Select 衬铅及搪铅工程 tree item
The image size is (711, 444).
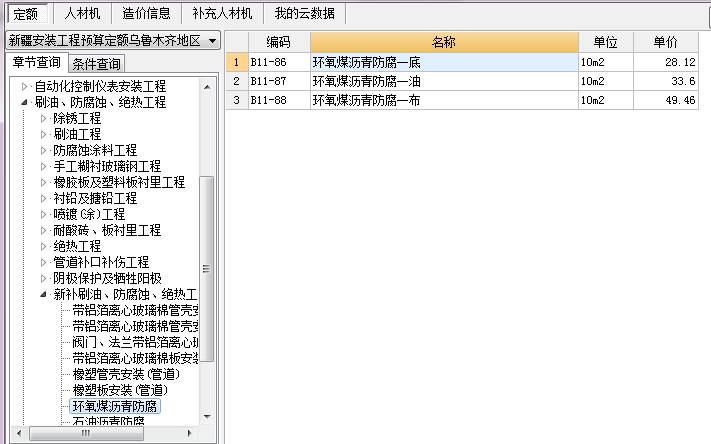(x=95, y=198)
